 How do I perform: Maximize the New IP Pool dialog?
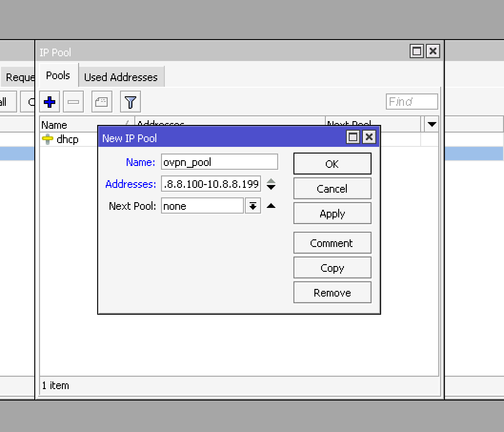pyautogui.click(x=353, y=138)
